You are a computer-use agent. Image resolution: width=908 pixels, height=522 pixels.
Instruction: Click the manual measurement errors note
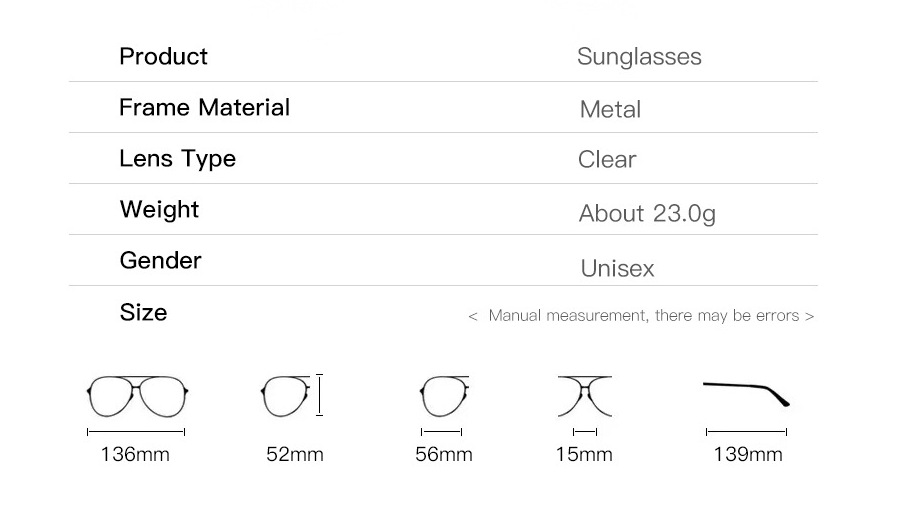point(641,316)
